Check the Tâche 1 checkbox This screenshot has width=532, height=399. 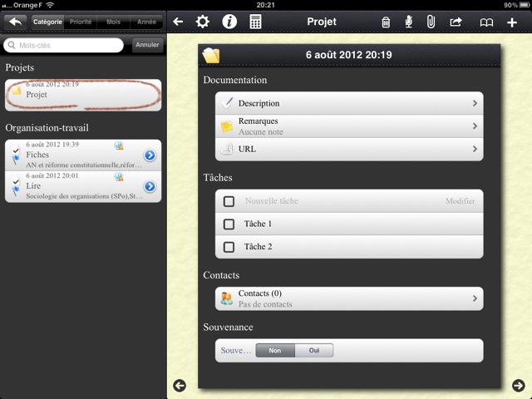[x=229, y=224]
